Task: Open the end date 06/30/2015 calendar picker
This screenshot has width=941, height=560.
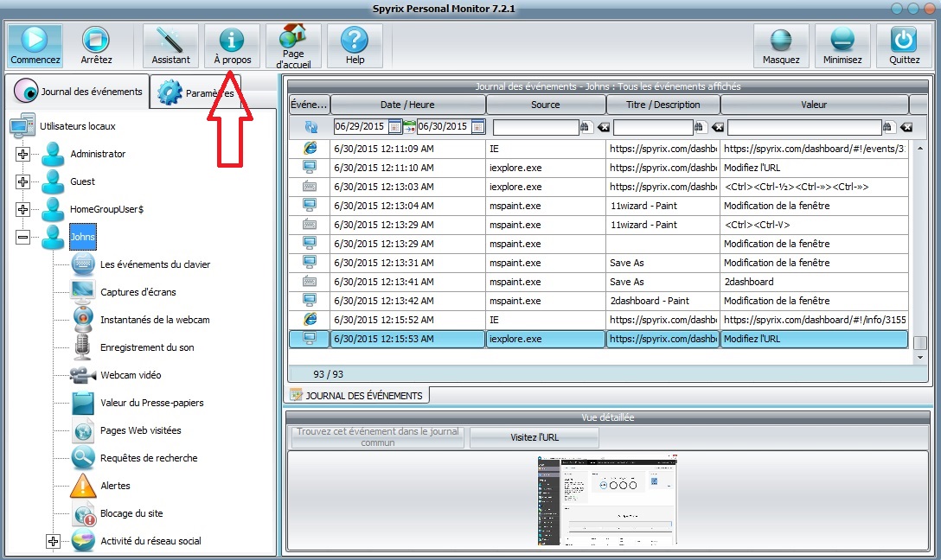Action: (477, 126)
